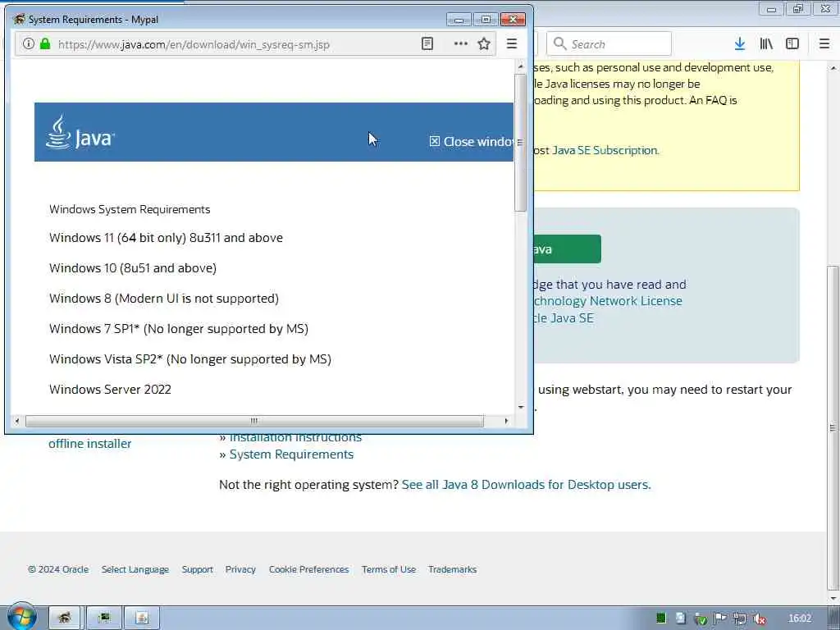The image size is (840, 630).
Task: Open Action Center flag tray icon
Action: [x=720, y=619]
